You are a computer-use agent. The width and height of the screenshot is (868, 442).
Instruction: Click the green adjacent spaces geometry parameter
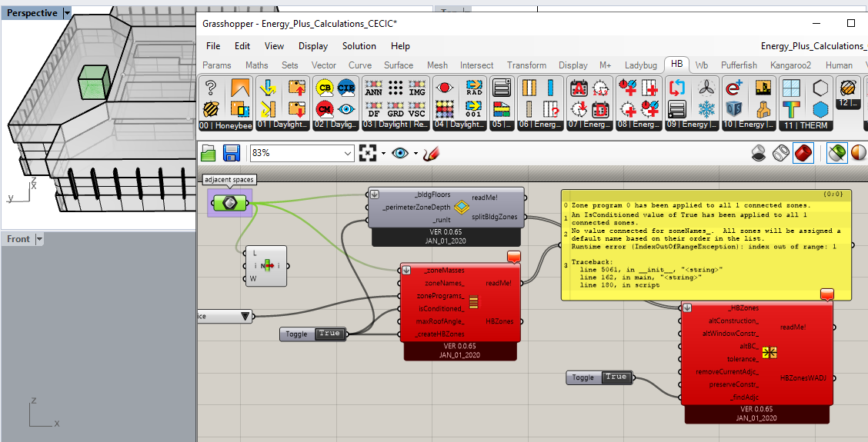[x=230, y=203]
